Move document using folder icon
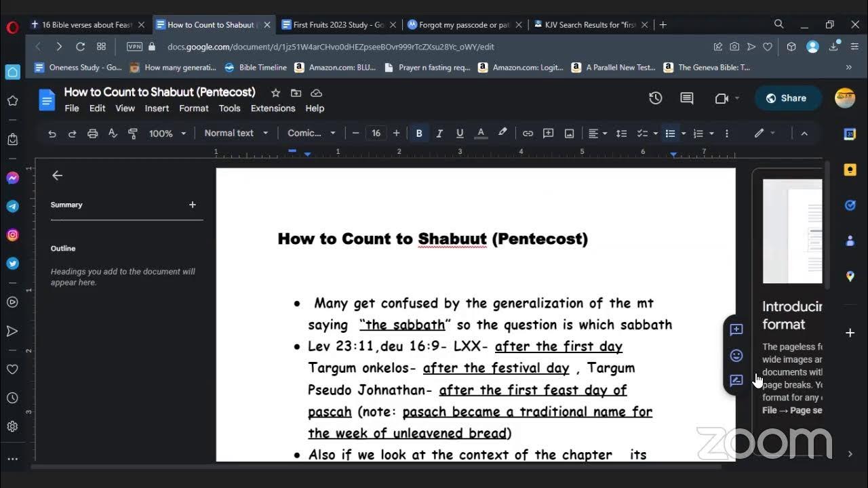Screen dimensions: 868x488 click(x=296, y=93)
